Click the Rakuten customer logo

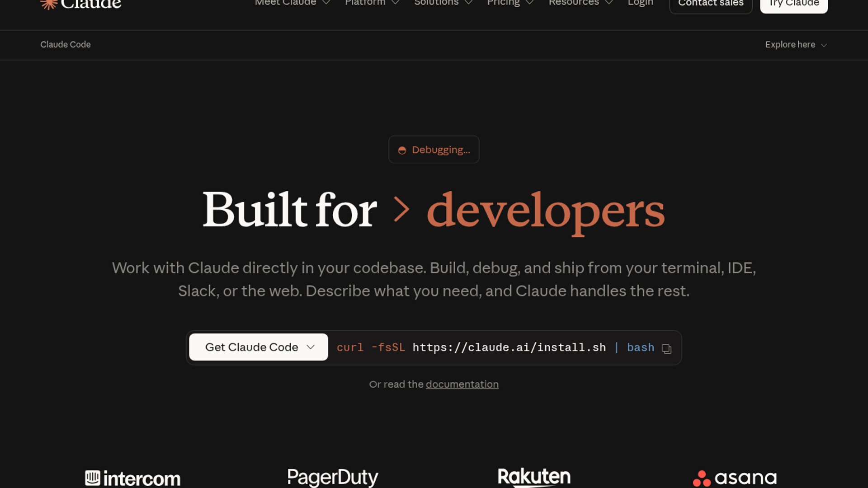coord(534,477)
